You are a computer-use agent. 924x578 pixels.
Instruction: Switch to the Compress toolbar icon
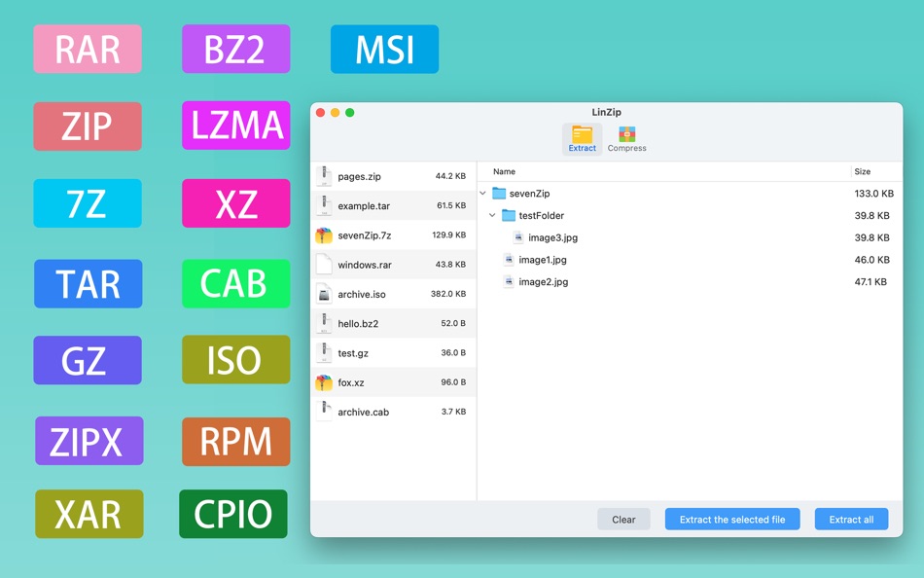tap(626, 139)
